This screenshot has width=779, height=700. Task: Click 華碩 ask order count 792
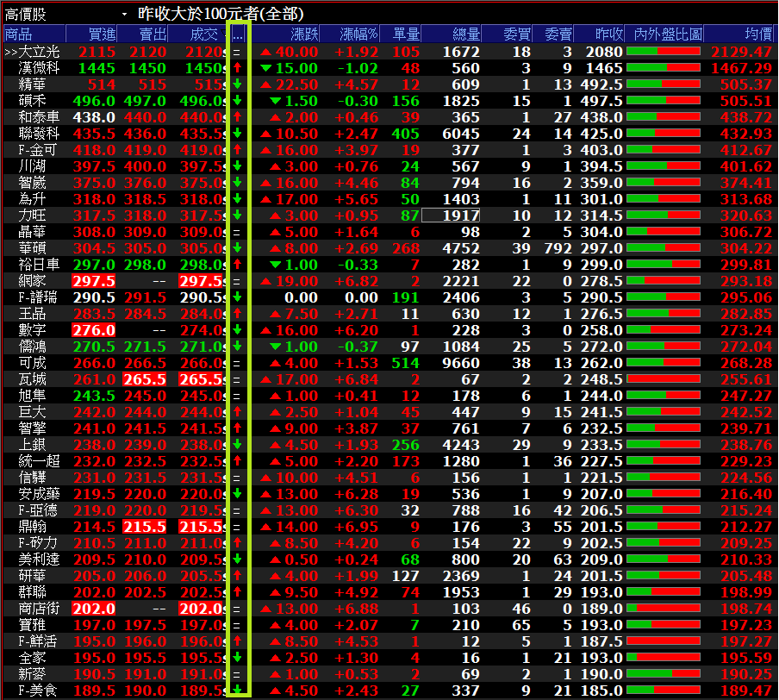[x=558, y=248]
